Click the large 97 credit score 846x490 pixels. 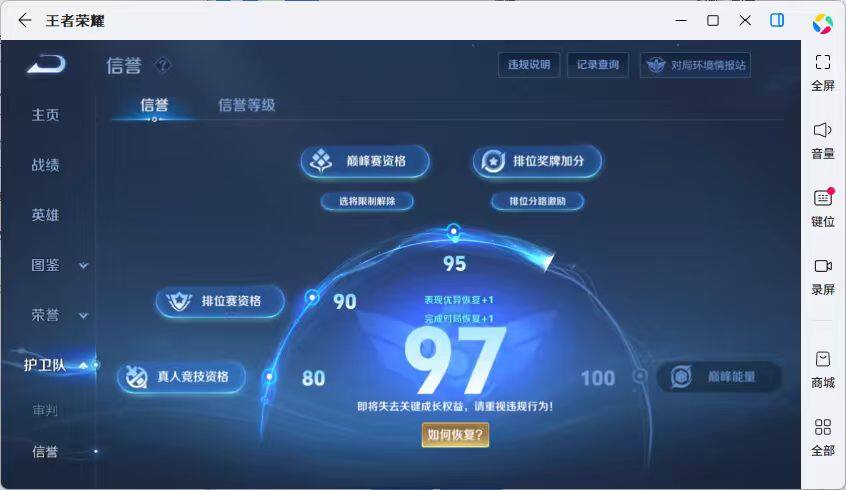pyautogui.click(x=455, y=360)
